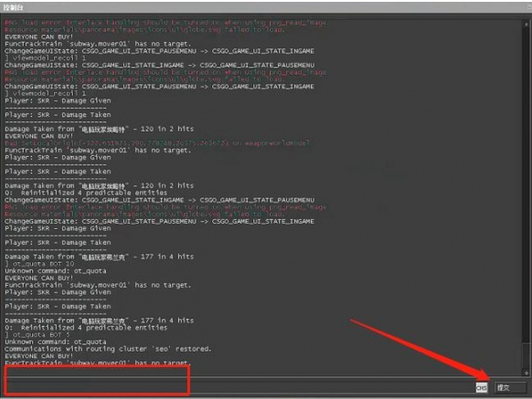This screenshot has height=399, width=532.
Task: Click the scrollbar down arrow
Action: click(527, 373)
